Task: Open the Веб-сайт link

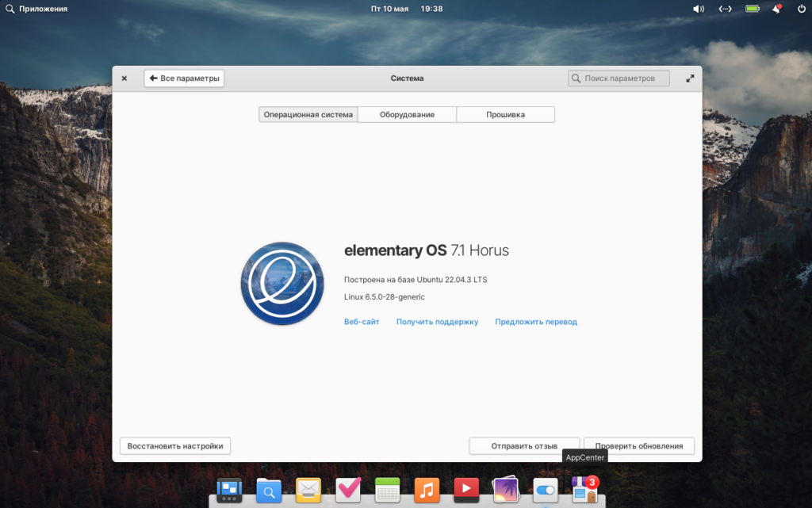Action: pos(362,322)
